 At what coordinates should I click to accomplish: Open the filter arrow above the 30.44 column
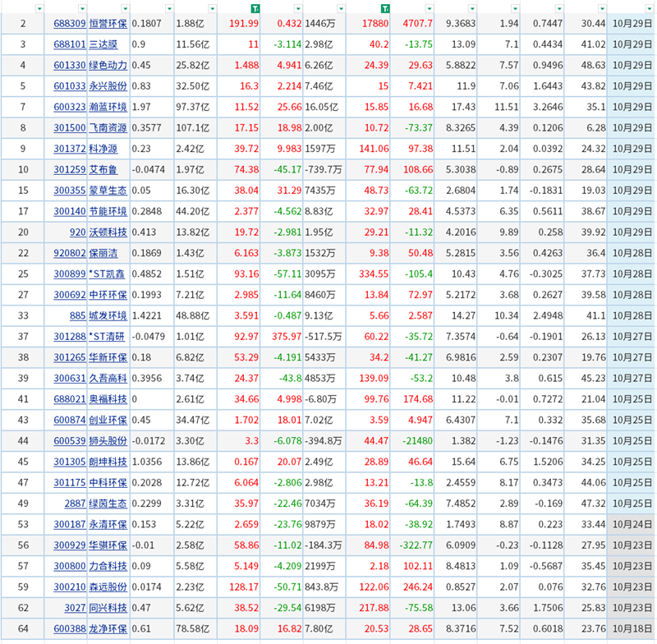click(600, 8)
